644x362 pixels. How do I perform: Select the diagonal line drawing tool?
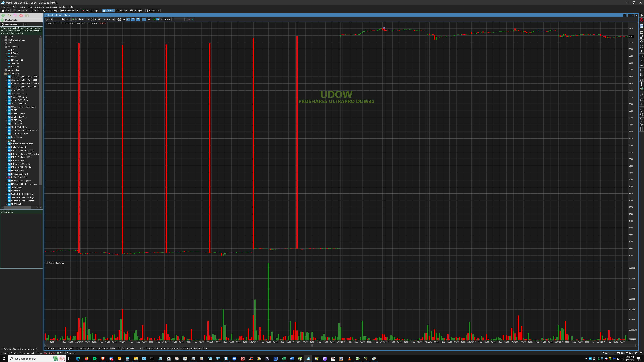[x=641, y=61]
